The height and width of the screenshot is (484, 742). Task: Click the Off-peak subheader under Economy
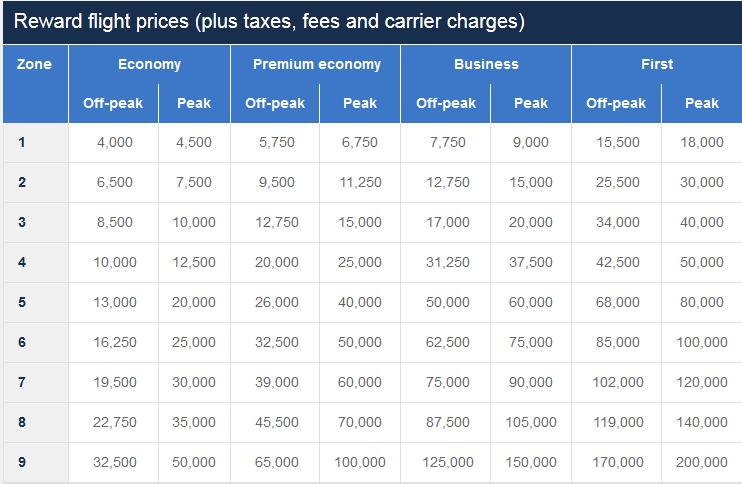coord(114,103)
